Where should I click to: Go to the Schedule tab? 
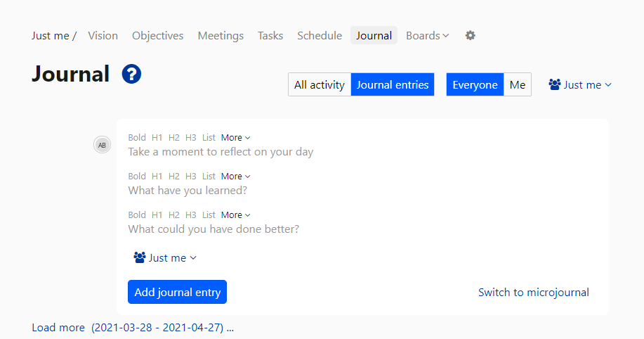[x=320, y=35]
